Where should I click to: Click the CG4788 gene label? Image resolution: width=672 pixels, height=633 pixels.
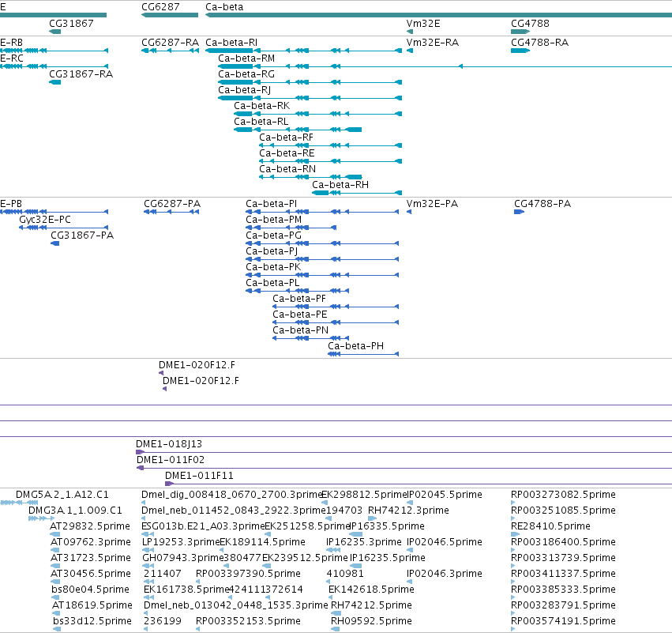[x=530, y=23]
